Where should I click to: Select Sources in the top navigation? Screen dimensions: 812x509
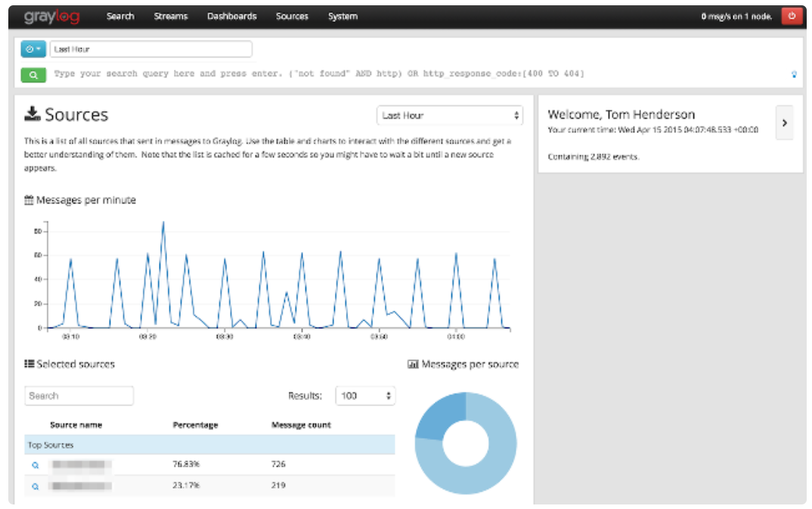pos(292,17)
